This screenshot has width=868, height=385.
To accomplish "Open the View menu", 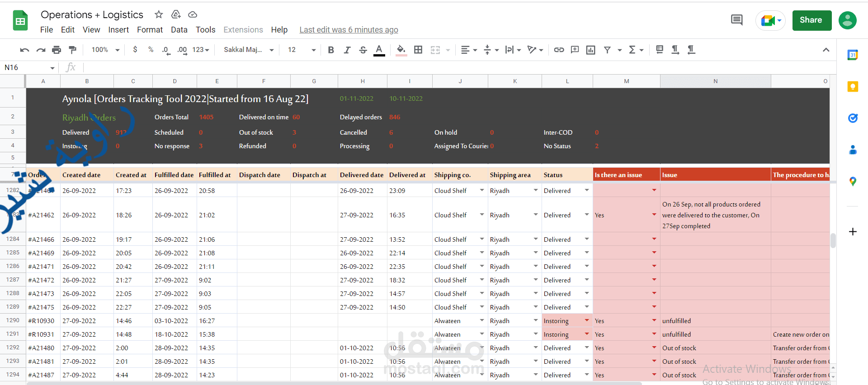I will click(x=91, y=30).
